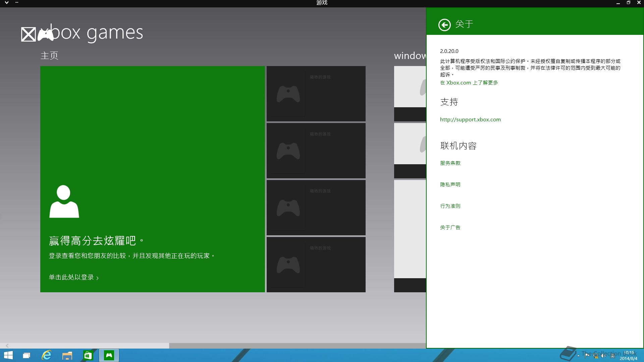Click the user profile avatar icon
The width and height of the screenshot is (644, 362).
point(64,201)
